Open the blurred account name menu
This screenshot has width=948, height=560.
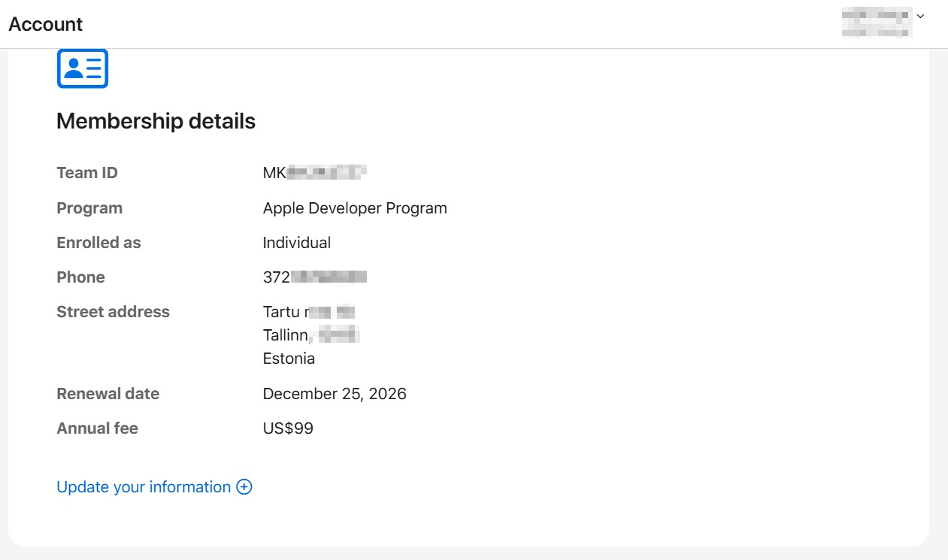click(x=877, y=23)
